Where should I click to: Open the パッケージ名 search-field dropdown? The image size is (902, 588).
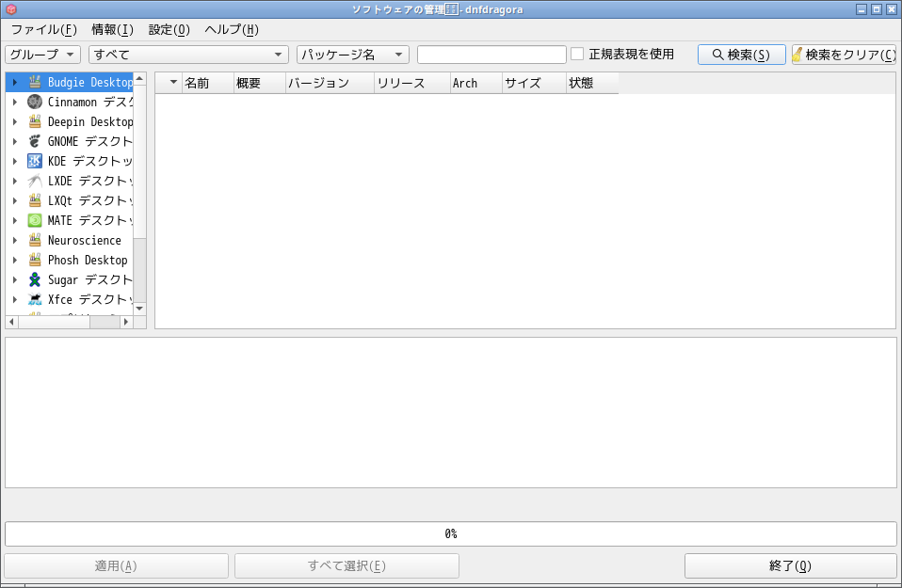click(x=353, y=55)
